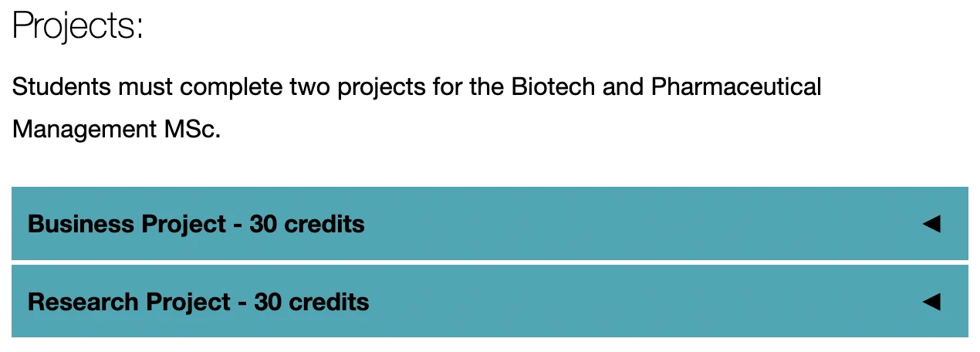Select the word 'Pharmaceutical' in the description
This screenshot has width=980, height=352.
pos(736,86)
